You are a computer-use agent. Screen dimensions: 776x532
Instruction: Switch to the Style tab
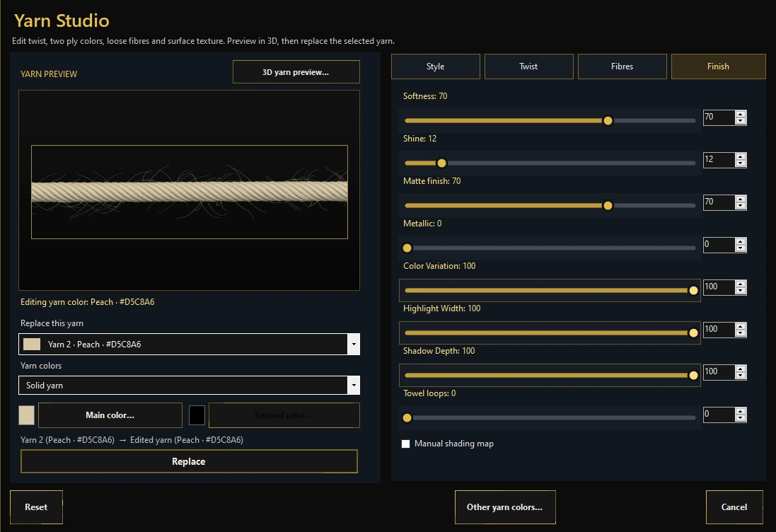[x=436, y=66]
